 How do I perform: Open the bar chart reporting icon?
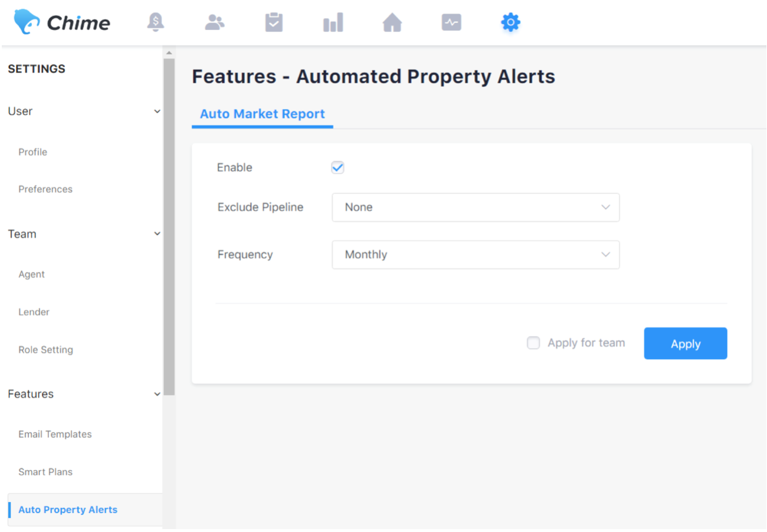pyautogui.click(x=333, y=23)
